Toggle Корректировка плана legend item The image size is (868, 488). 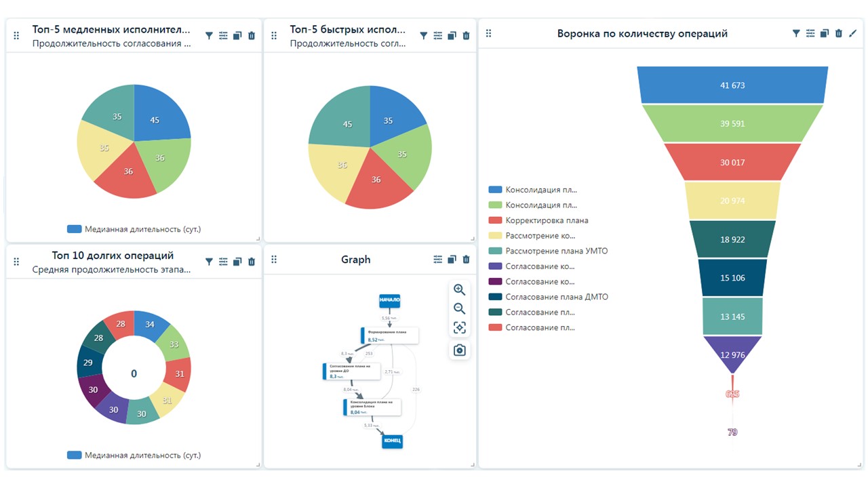pos(547,220)
